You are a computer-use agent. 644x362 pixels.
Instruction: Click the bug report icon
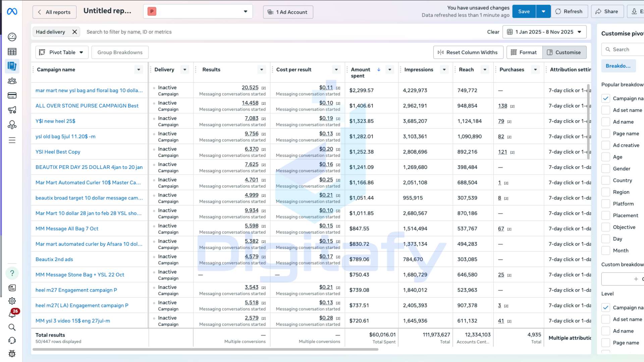(12, 354)
